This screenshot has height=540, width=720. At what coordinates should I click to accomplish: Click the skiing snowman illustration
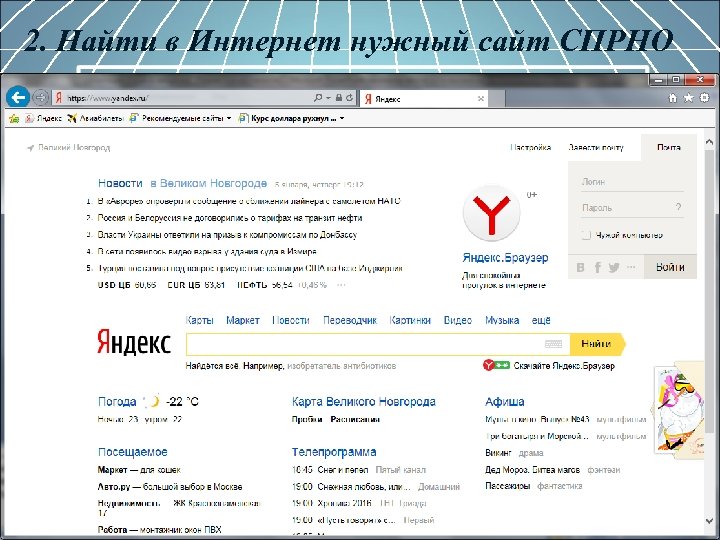[678, 410]
